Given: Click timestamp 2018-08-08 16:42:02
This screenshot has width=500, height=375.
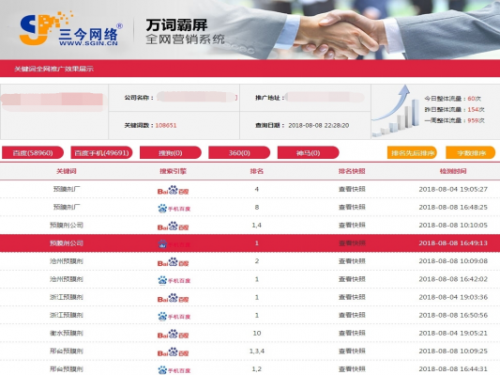Looking at the screenshot, I should point(453,279).
